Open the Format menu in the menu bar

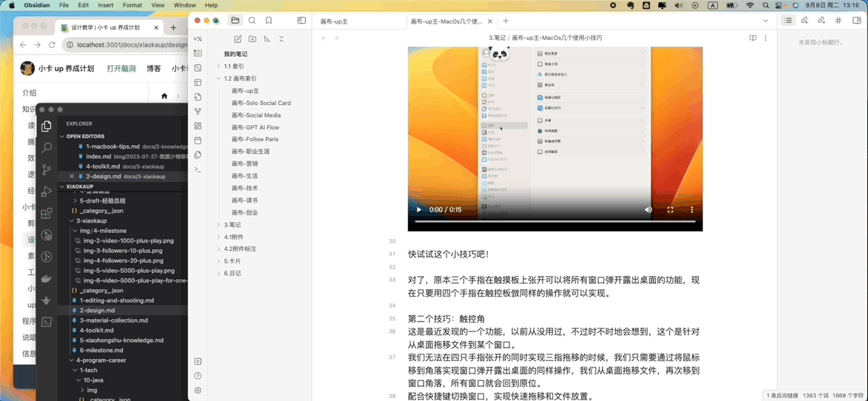(x=132, y=5)
